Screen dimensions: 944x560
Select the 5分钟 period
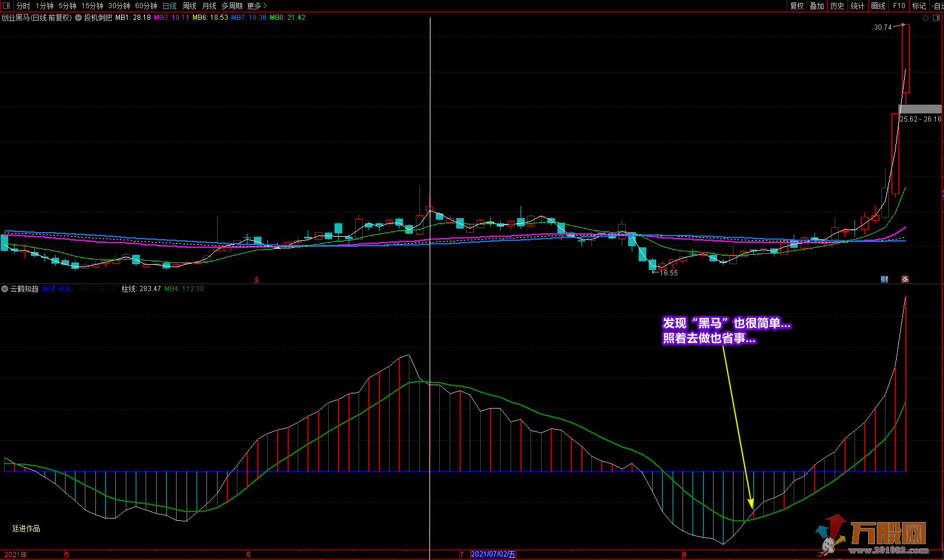pos(67,6)
